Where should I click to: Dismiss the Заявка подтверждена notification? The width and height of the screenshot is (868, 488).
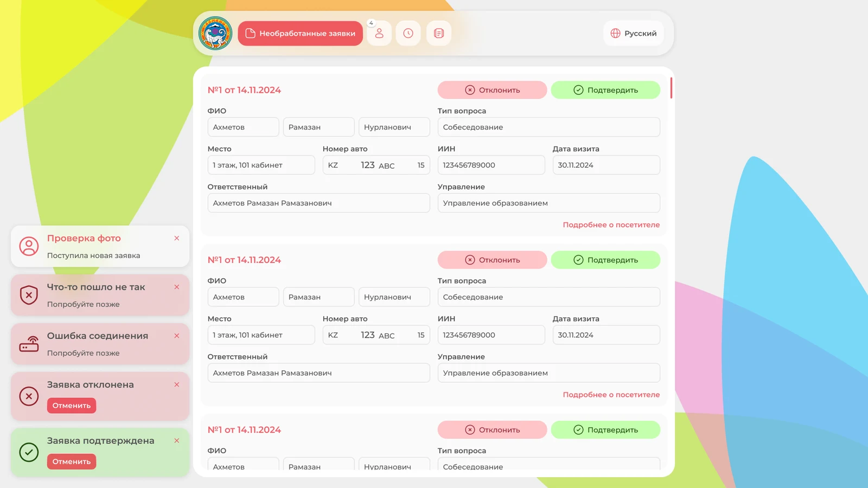[177, 441]
